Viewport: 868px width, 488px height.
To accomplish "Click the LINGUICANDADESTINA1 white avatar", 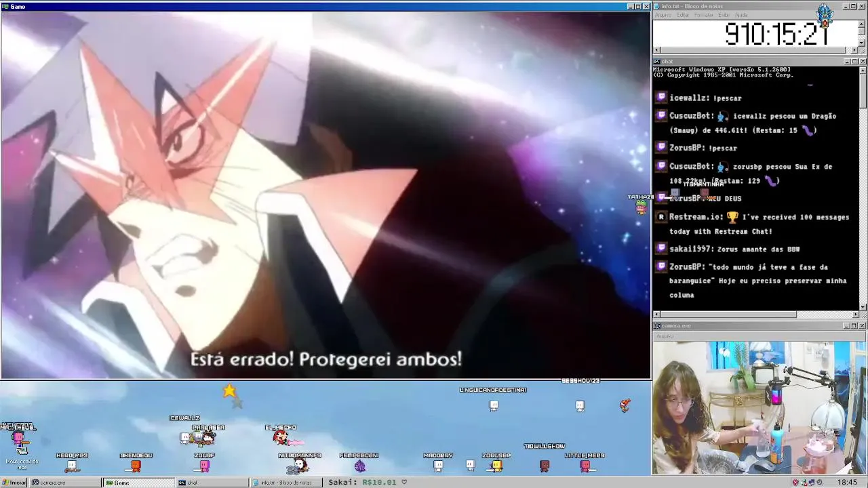I will [494, 405].
